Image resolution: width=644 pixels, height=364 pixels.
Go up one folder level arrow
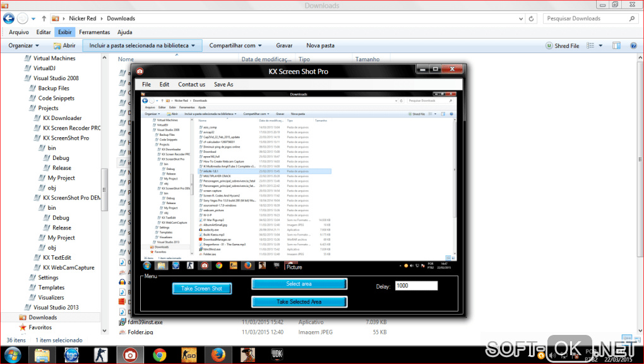44,18
